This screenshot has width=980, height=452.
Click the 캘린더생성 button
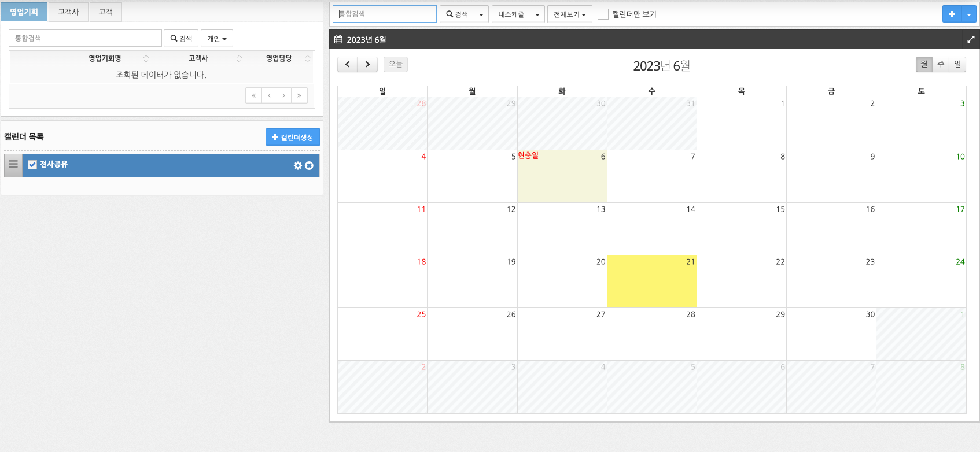coord(292,137)
